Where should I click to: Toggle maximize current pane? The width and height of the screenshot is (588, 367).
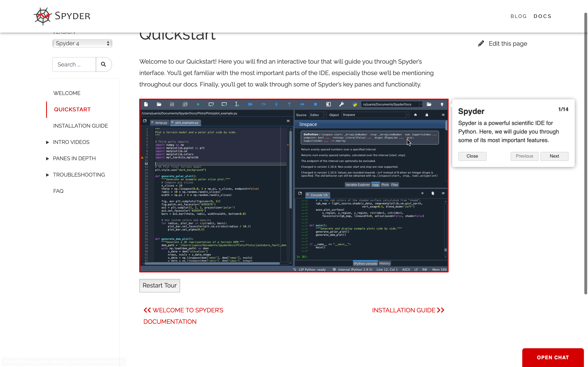[x=328, y=104]
